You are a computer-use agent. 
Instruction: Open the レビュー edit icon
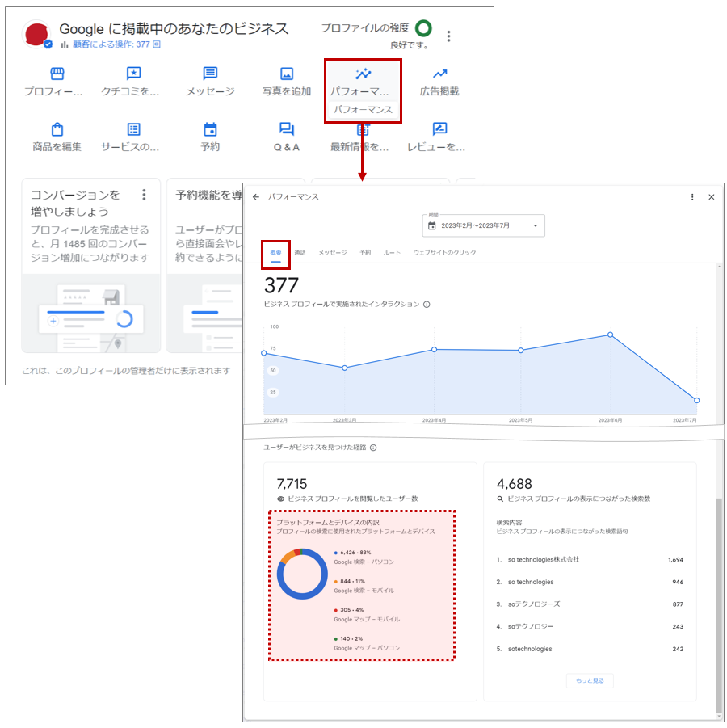click(x=439, y=129)
